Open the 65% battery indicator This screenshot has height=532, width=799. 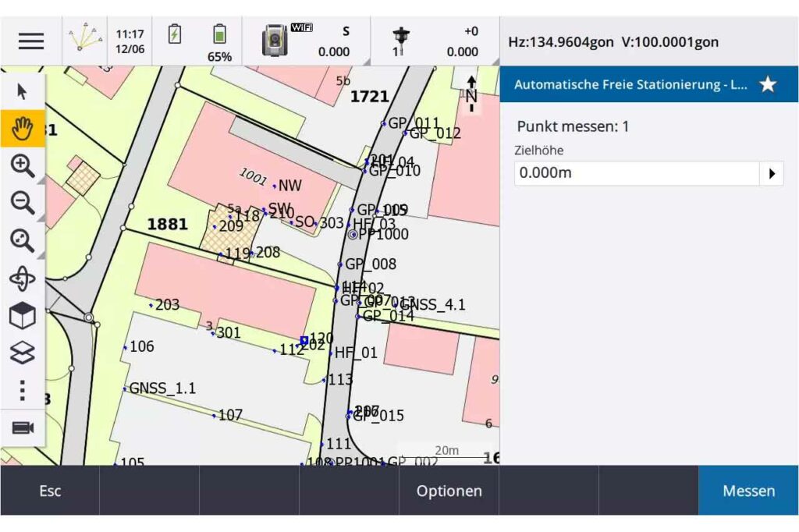(x=219, y=42)
